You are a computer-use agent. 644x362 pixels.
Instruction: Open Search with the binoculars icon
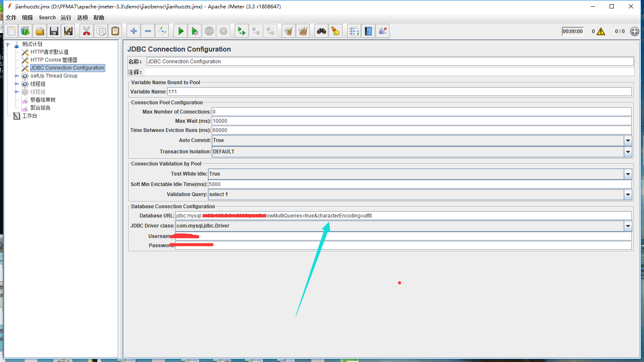[321, 31]
